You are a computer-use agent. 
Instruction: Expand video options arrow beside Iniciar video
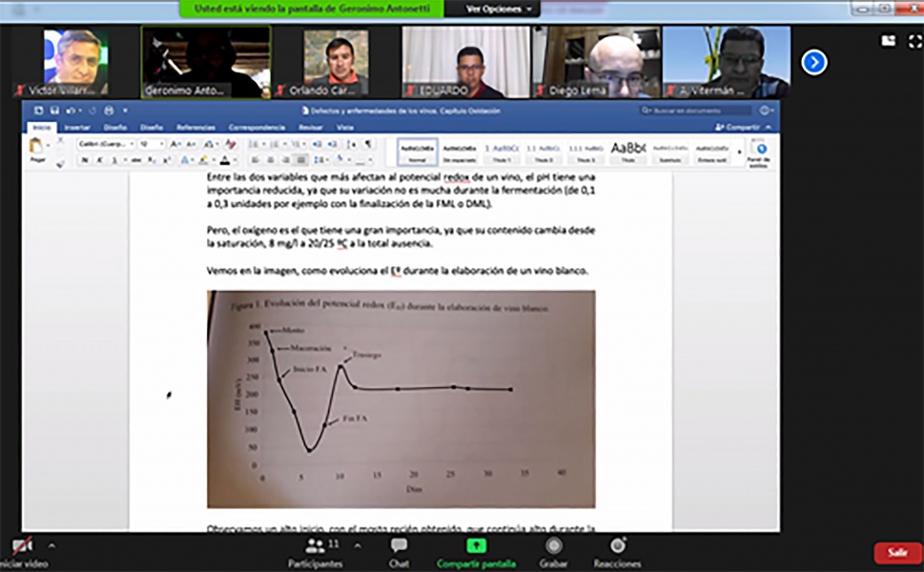[51, 546]
